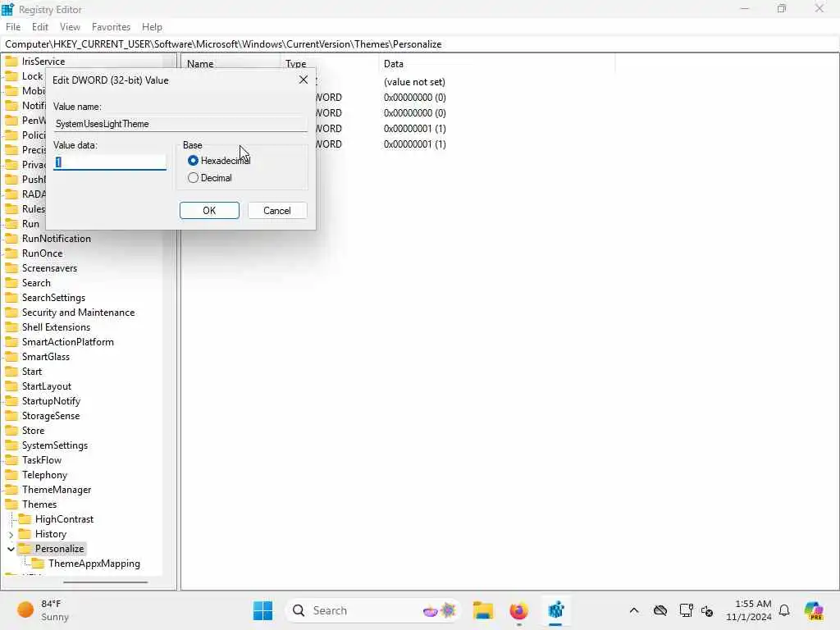Click the first 0x00000000 (0) data cell
This screenshot has width=840, height=630.
point(414,98)
